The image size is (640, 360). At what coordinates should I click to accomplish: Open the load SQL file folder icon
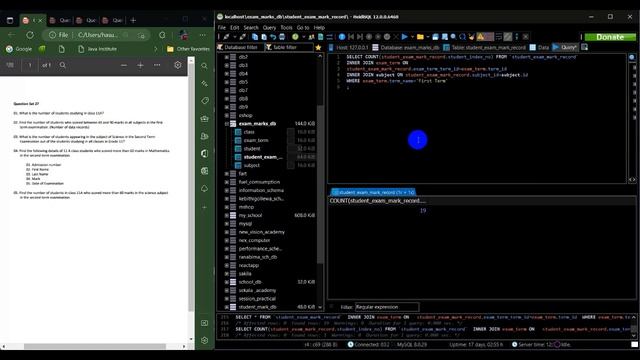tap(420, 37)
